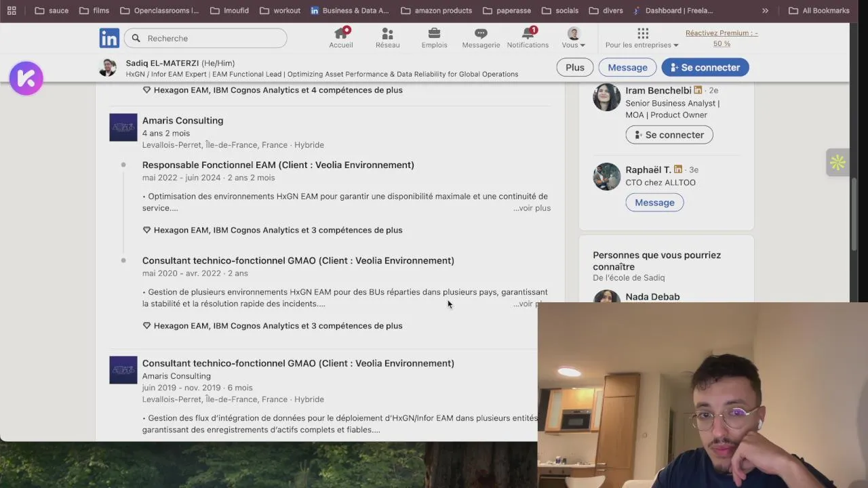
Task: Open the sauce bookmarks folder
Action: pos(52,11)
